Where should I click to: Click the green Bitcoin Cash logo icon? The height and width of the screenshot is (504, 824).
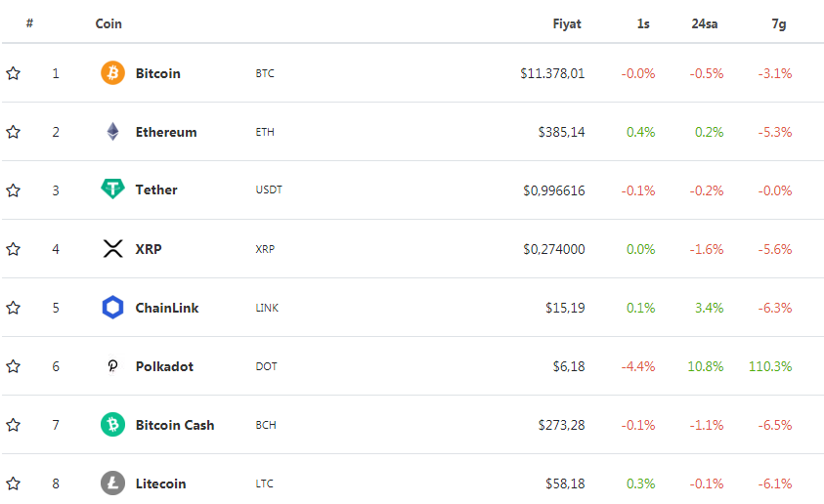(x=112, y=425)
